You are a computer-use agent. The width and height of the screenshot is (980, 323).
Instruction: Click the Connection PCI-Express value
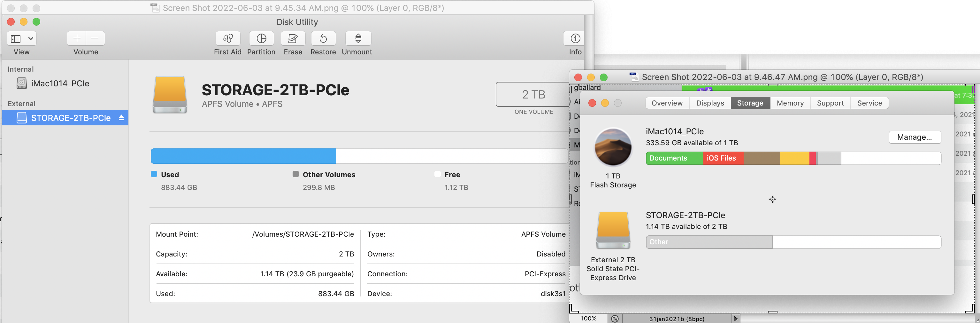tap(545, 274)
